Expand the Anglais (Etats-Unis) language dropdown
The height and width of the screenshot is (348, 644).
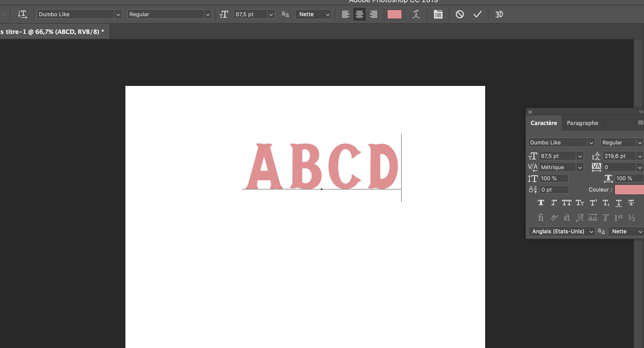point(562,231)
